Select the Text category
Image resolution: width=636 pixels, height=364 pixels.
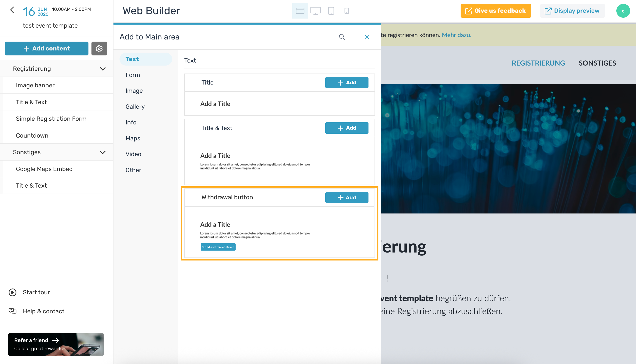click(x=146, y=59)
